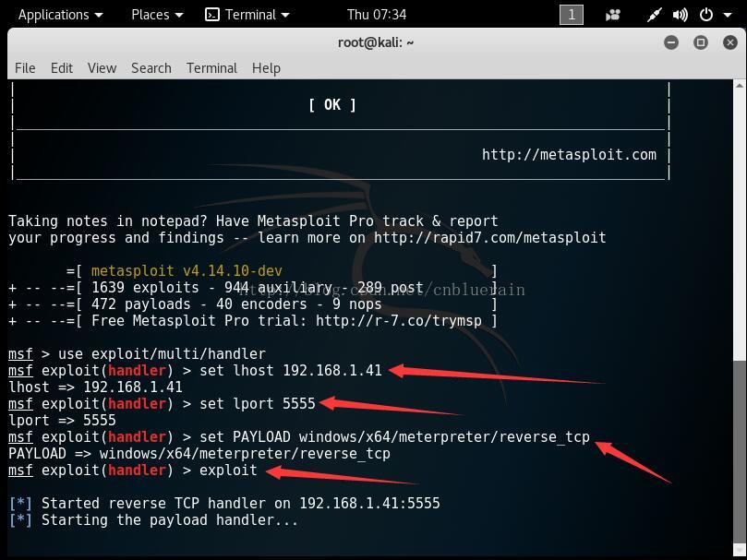
Task: Click the network connection icon
Action: coord(654,16)
